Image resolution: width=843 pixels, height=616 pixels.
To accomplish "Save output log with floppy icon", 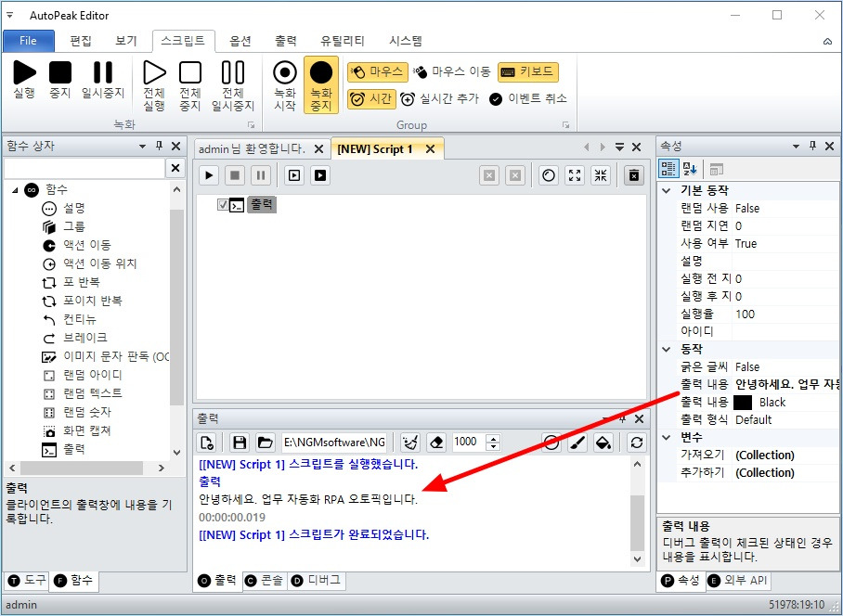I will [240, 443].
